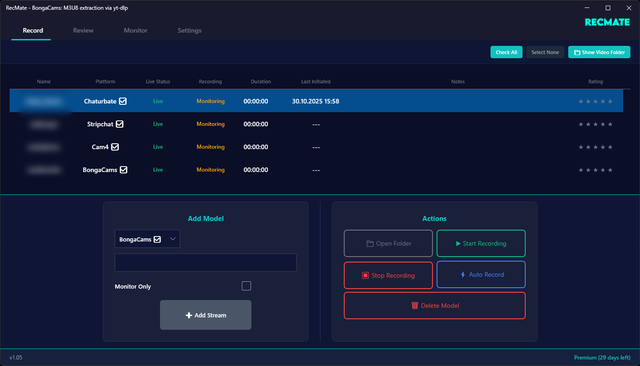Close the RecMate window
Viewport: 640px width, 366px height.
629,8
